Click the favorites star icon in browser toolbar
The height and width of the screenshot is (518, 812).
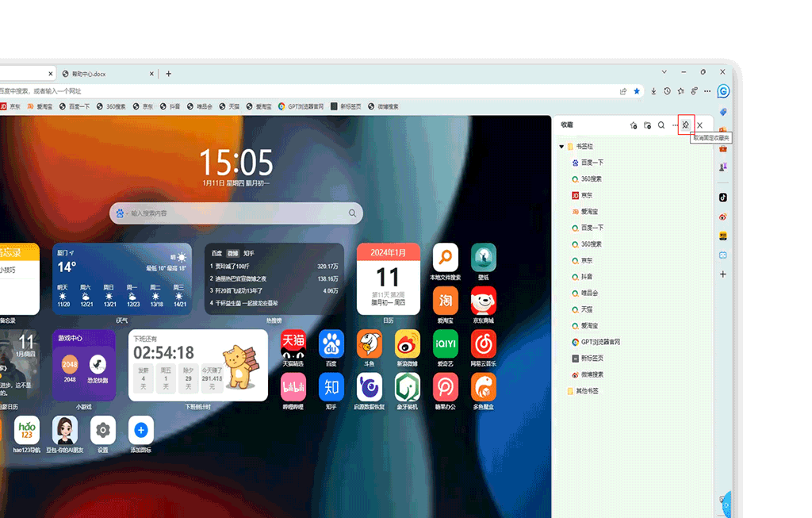click(680, 91)
